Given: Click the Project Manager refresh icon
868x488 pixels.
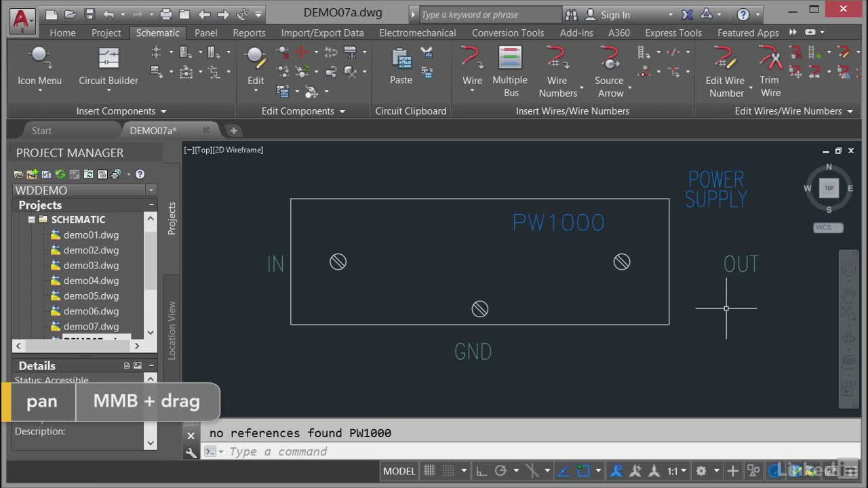Looking at the screenshot, I should point(60,174).
